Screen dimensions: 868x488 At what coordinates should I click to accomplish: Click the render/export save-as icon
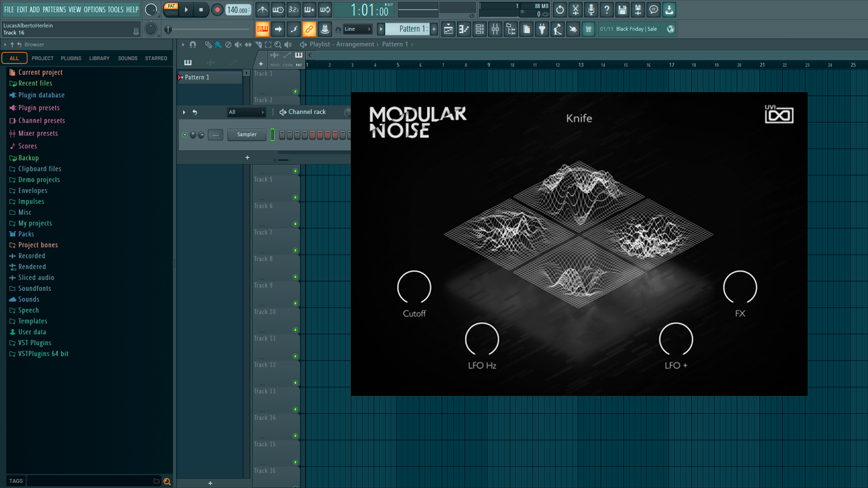pyautogui.click(x=638, y=10)
